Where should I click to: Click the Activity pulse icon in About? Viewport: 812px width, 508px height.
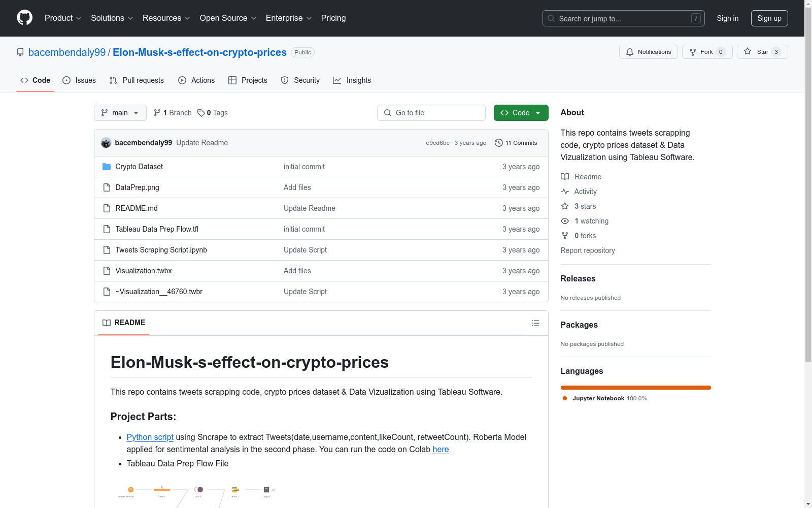(565, 192)
